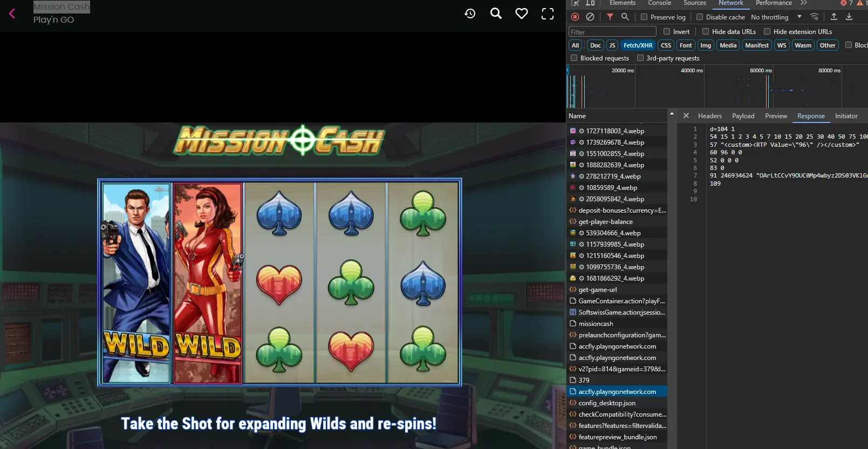This screenshot has height=449, width=868.
Task: Filter requests by Other type
Action: point(828,45)
